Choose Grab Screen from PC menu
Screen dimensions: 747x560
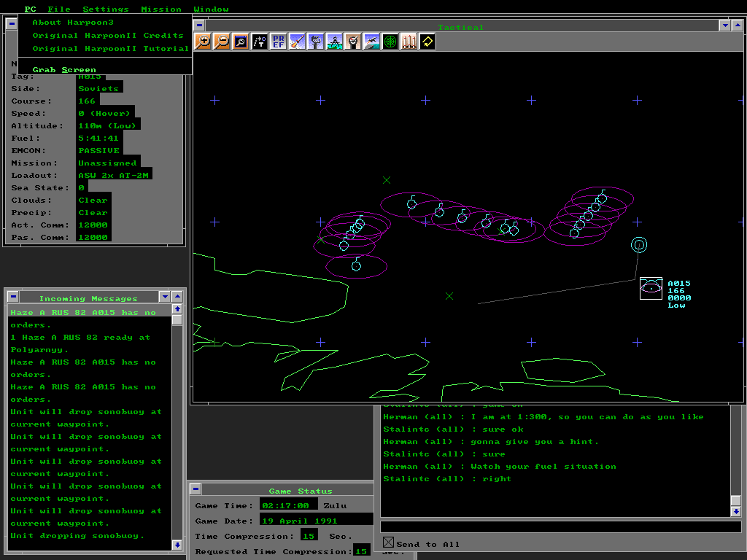click(105, 69)
